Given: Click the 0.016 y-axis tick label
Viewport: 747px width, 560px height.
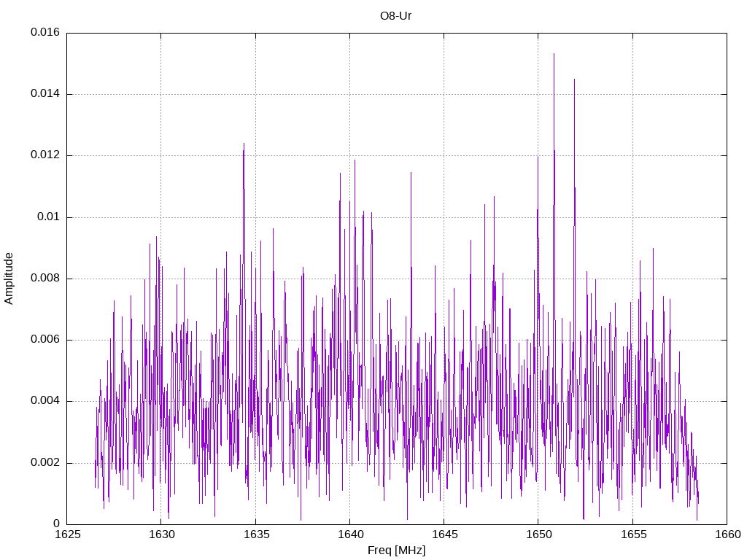Looking at the screenshot, I should (x=45, y=32).
